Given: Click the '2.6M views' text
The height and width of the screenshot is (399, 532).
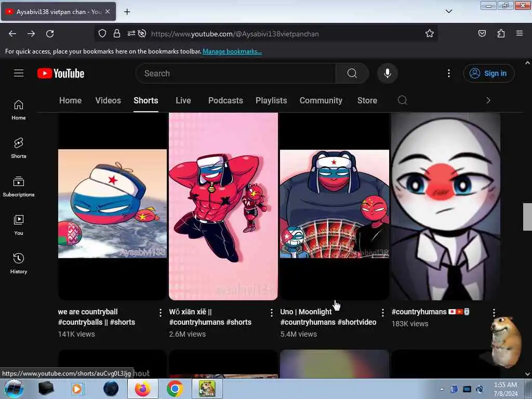Looking at the screenshot, I should pos(187,334).
